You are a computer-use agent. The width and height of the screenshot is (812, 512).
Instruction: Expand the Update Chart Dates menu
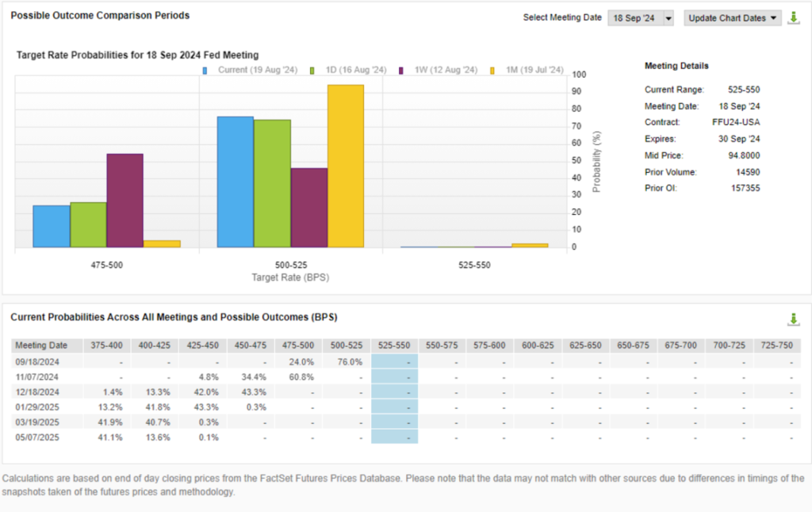(x=732, y=18)
